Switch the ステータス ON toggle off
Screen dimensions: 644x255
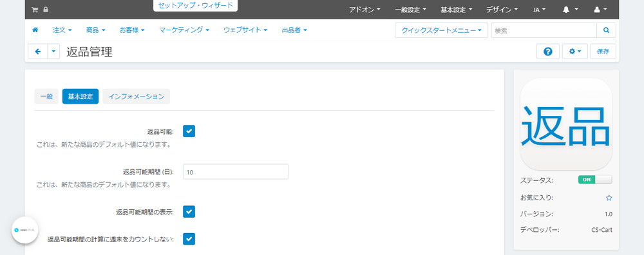coord(595,180)
